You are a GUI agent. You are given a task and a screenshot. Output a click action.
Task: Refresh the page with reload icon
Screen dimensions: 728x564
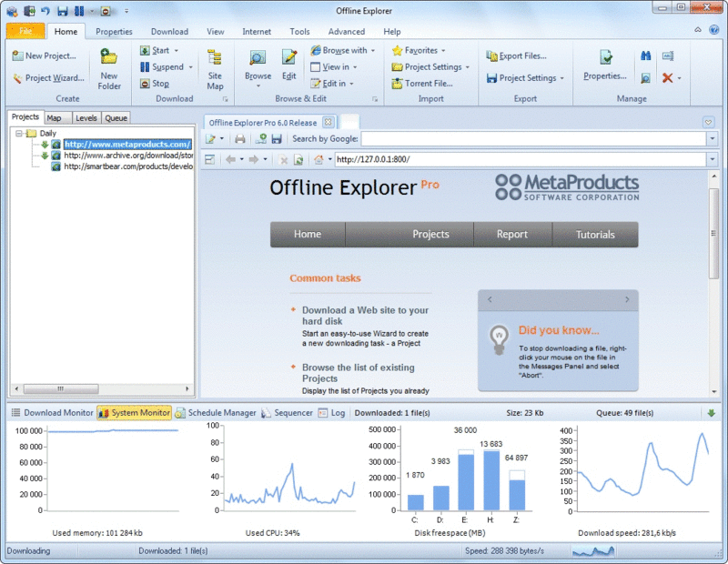tap(298, 160)
